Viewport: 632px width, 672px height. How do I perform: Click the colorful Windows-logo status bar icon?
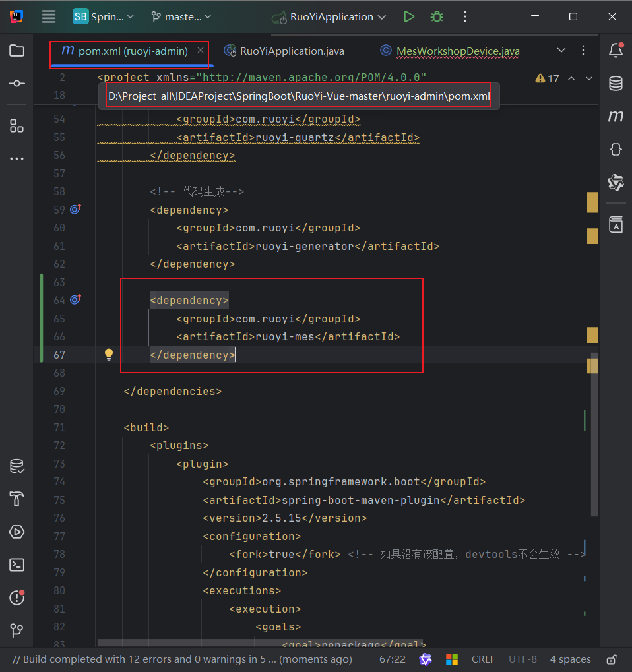pos(452,659)
